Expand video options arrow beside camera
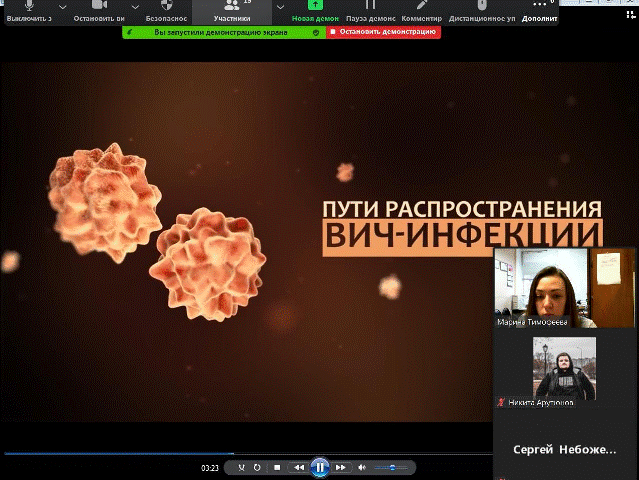The width and height of the screenshot is (639, 480). coord(134,6)
